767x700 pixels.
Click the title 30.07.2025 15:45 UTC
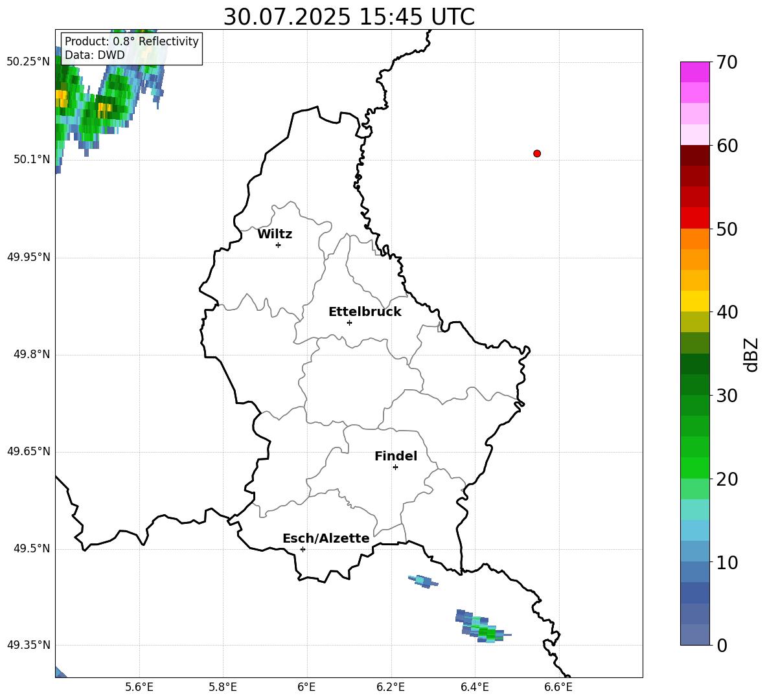[349, 17]
